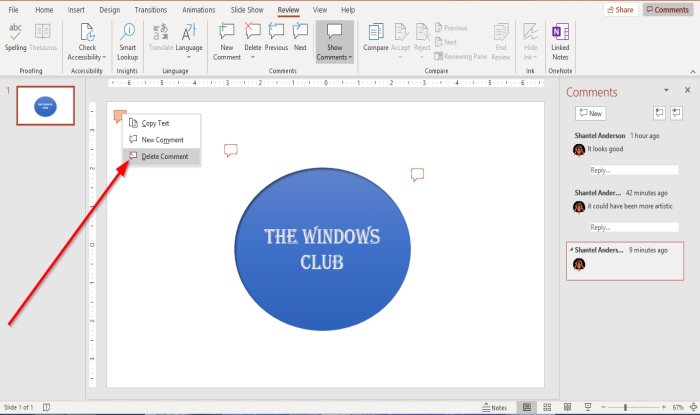Click the New Comment ribbon icon

[227, 38]
